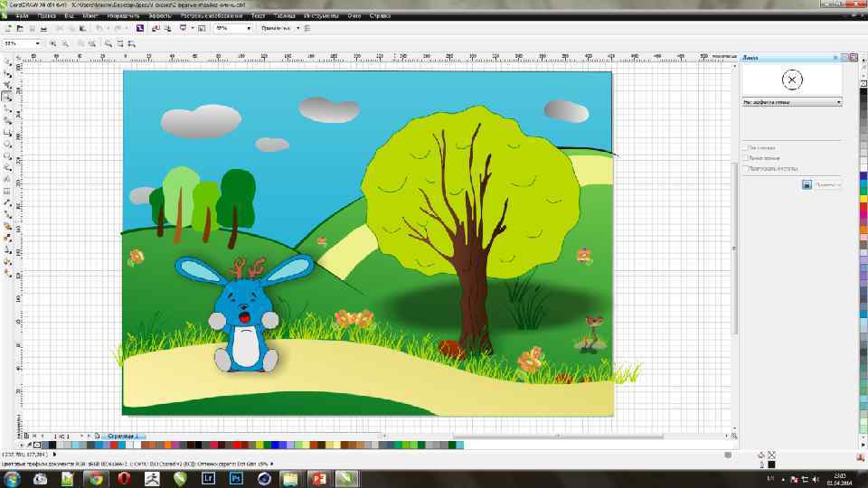This screenshot has height=488, width=868.
Task: Expand the 'Привязать к' snap dropdown
Action: [297, 28]
